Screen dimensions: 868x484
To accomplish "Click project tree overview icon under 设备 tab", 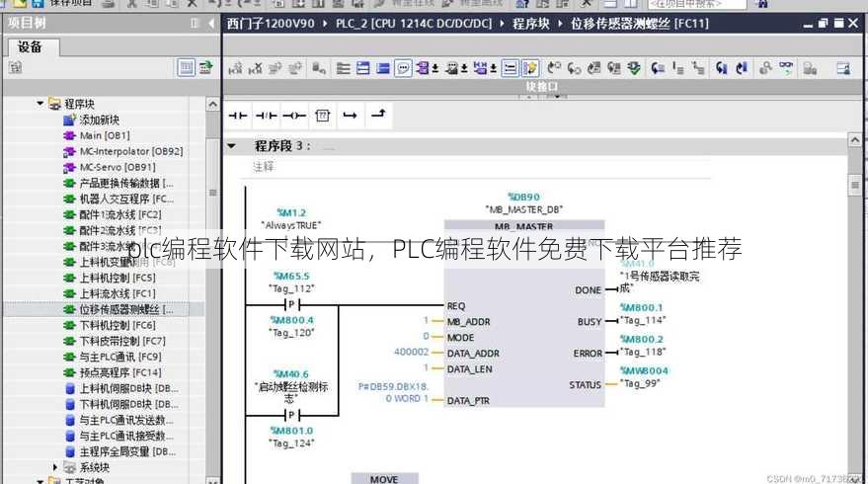I will pos(15,67).
